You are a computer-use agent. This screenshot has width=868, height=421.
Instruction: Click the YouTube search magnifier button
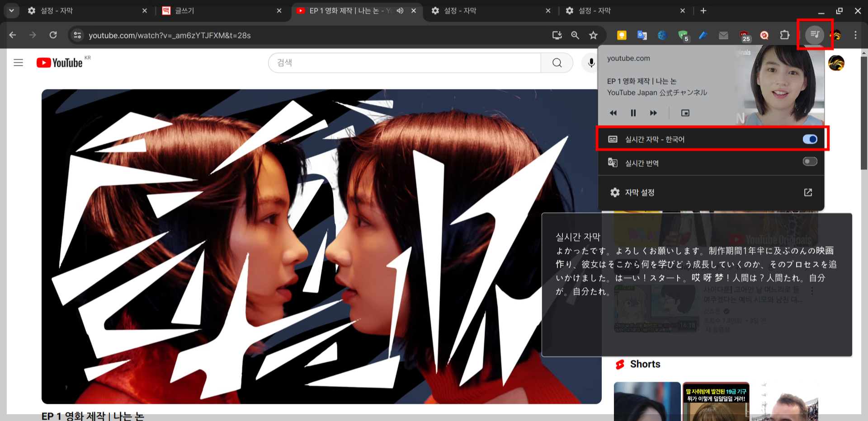[x=557, y=63]
